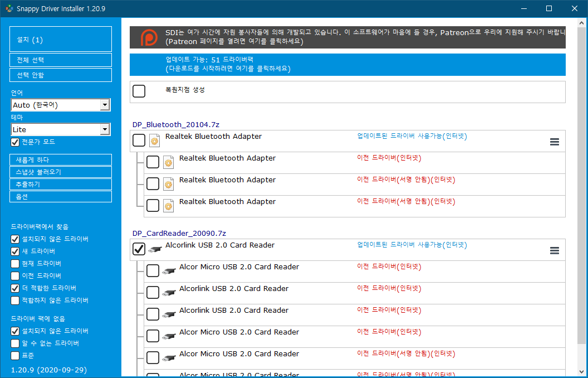This screenshot has width=588, height=378.
Task: Minimize the Snappy Driver Installer window
Action: click(x=523, y=8)
